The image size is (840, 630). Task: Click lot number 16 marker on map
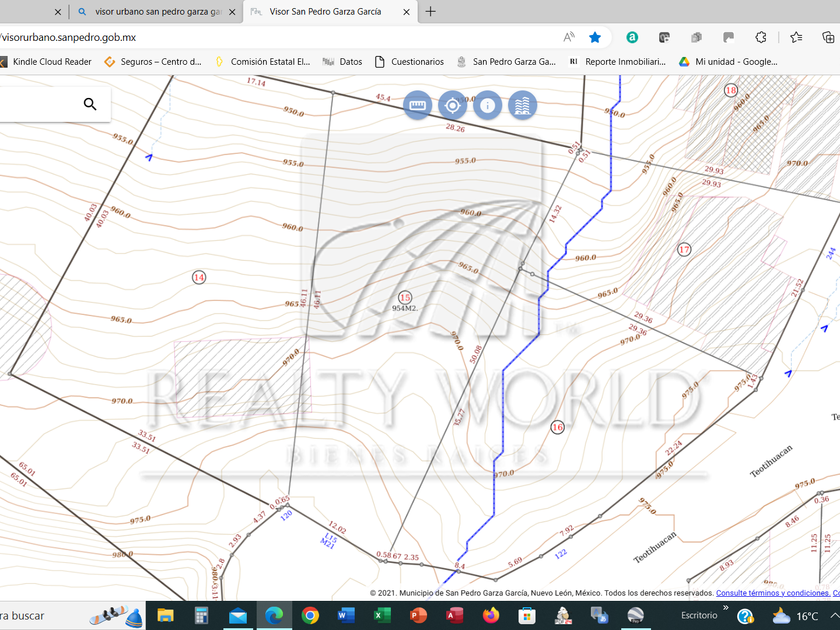coord(557,427)
